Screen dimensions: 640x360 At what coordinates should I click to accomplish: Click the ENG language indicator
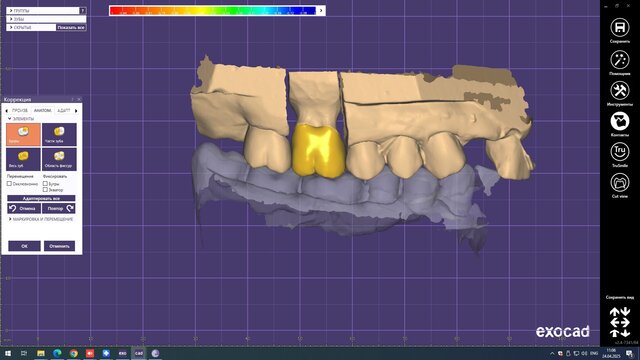click(x=594, y=353)
